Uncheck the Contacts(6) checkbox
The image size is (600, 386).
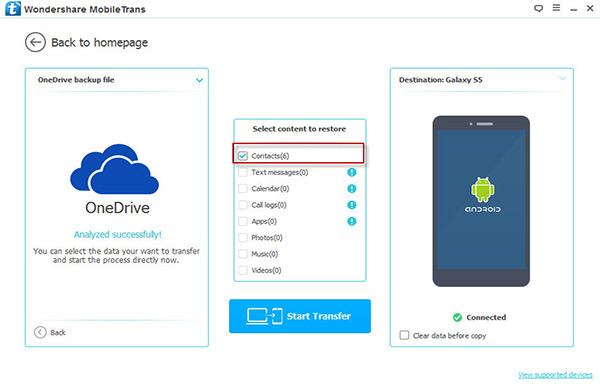click(243, 156)
